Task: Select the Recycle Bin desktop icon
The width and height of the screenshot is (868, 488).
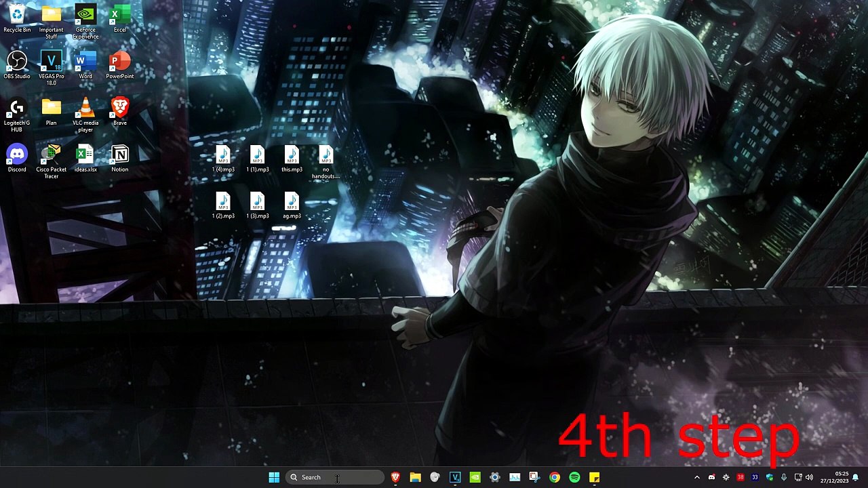Action: (x=17, y=18)
